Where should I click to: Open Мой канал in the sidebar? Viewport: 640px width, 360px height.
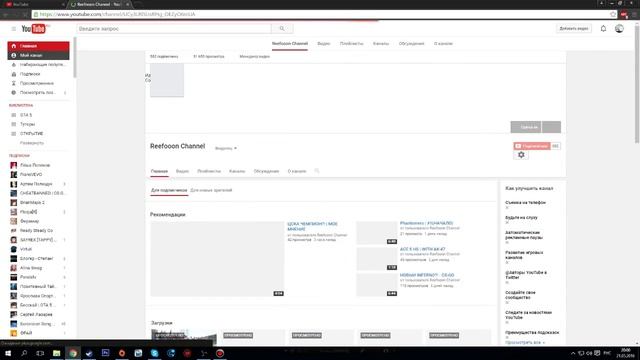click(38, 55)
